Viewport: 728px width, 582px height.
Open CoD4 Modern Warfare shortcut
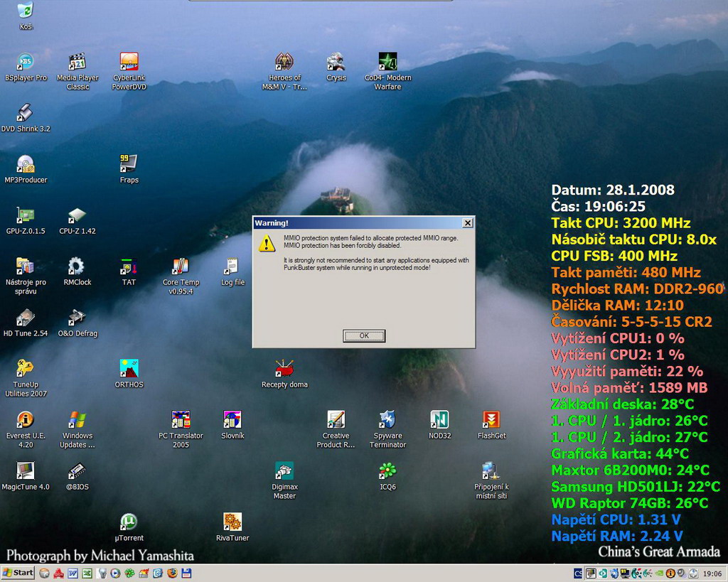[x=387, y=63]
